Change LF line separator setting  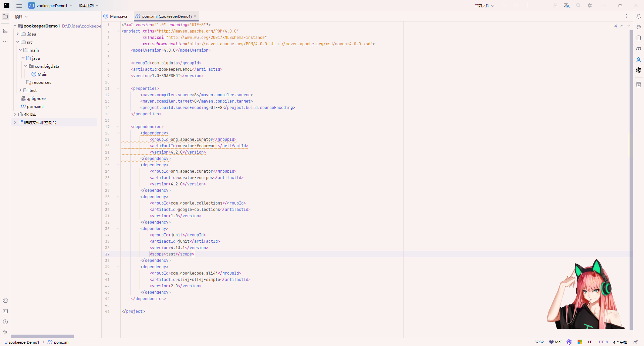pyautogui.click(x=590, y=342)
